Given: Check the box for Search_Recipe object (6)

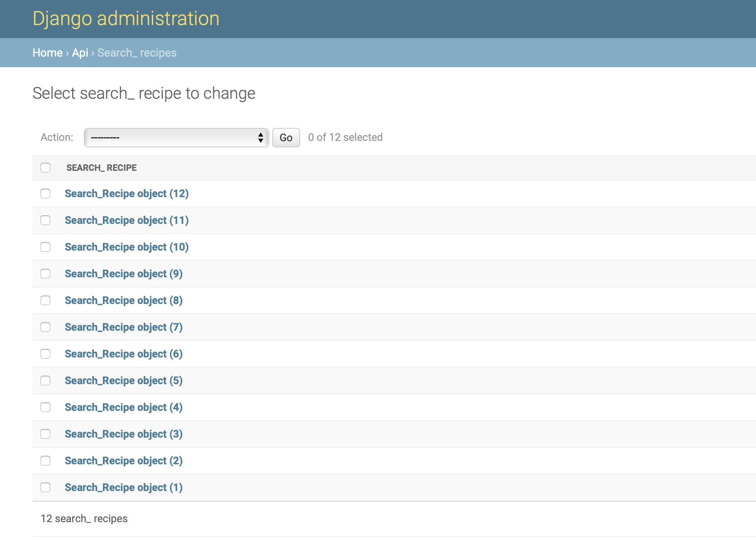Looking at the screenshot, I should [45, 354].
